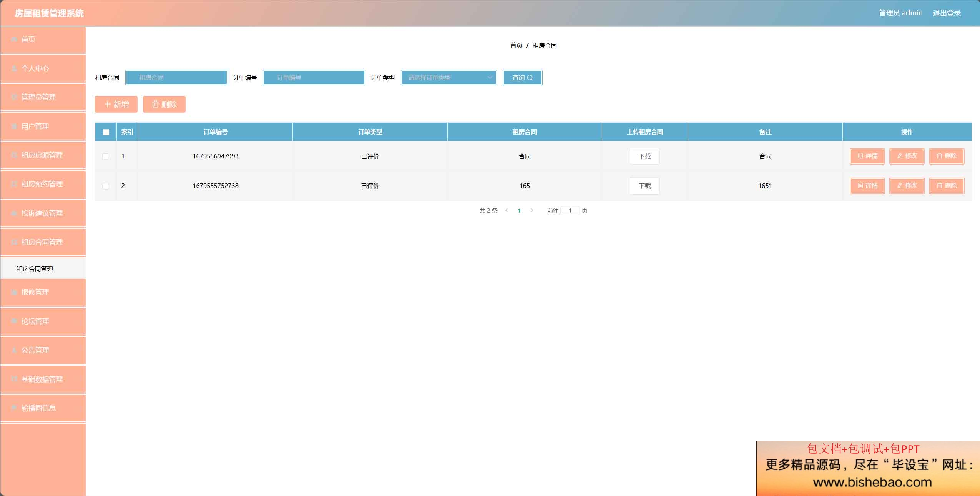Click 退出登录 to log out

[947, 13]
